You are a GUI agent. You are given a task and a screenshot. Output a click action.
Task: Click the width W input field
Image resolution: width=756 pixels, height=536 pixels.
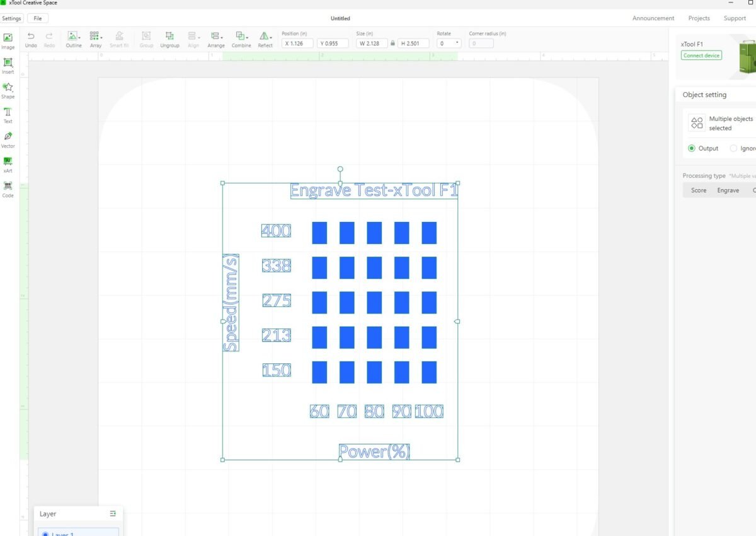coord(372,44)
